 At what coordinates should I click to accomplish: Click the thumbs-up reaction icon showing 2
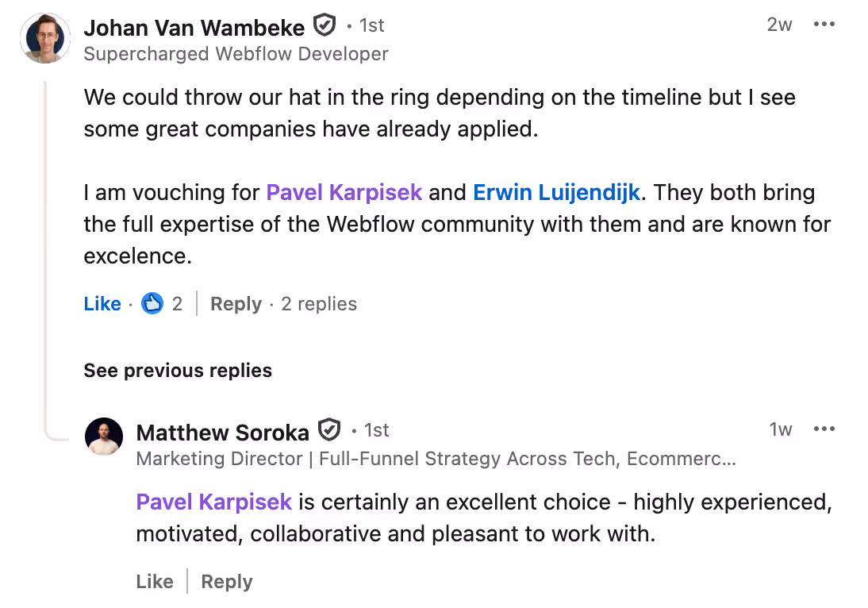click(152, 302)
